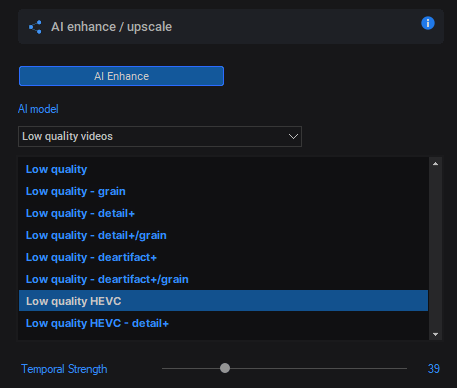The image size is (457, 388).
Task: Click the model list scrollbar track
Action: pos(435,249)
